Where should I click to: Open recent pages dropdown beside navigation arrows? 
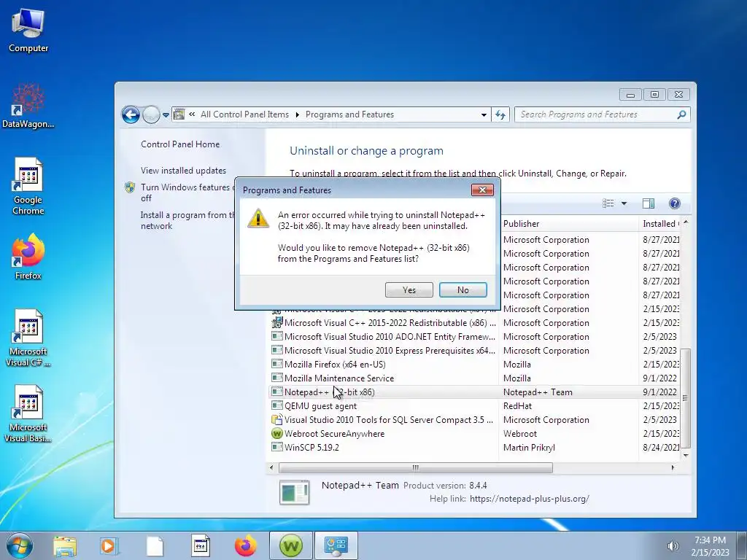coord(166,114)
